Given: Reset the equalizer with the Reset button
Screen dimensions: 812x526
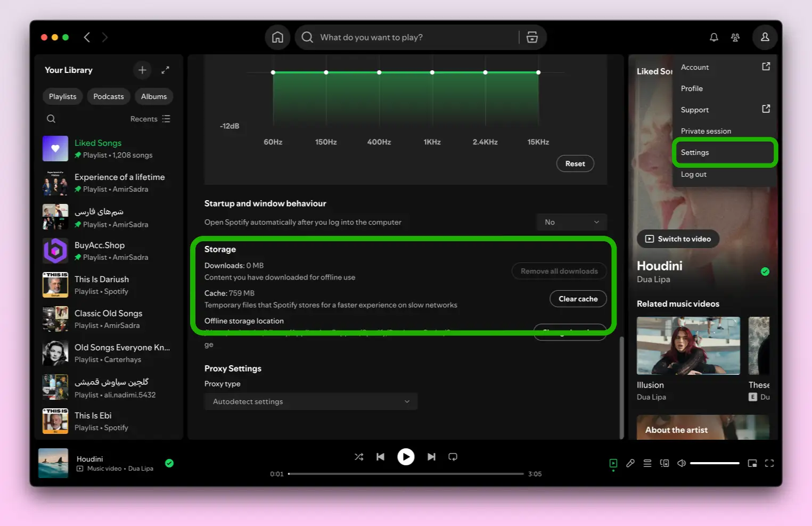Looking at the screenshot, I should pyautogui.click(x=575, y=163).
